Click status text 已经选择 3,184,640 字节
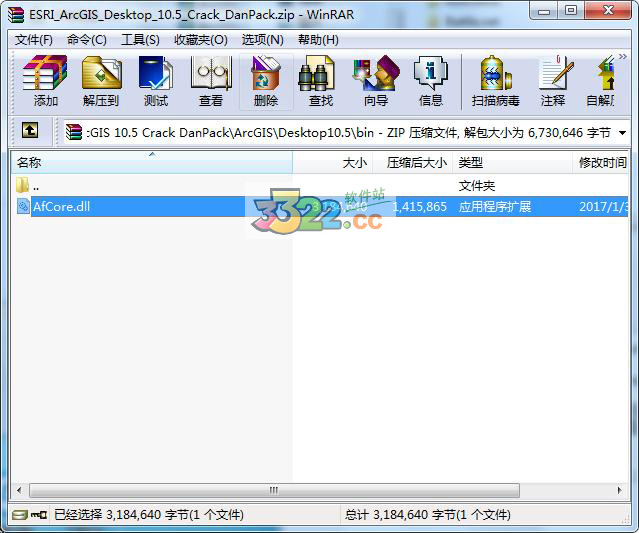Viewport: 639px width, 533px height. (x=149, y=515)
